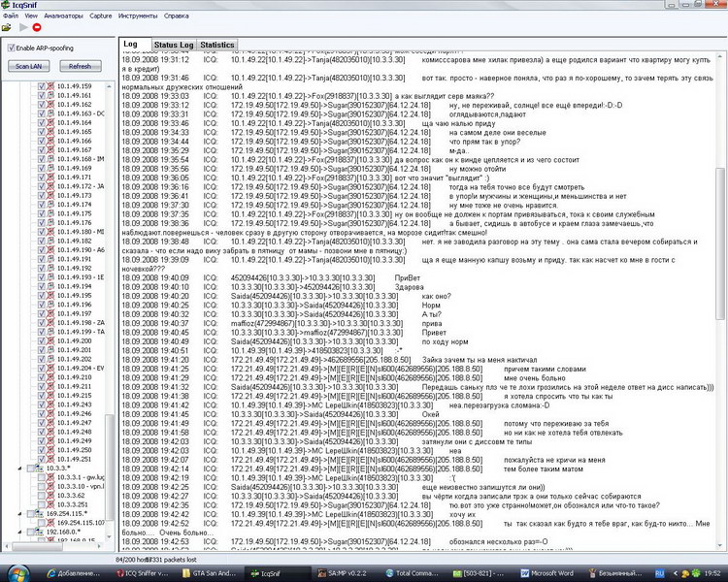Uncheck the host 10.1.49.250 checkbox
Viewport: 728px width, 582px height.
41,450
